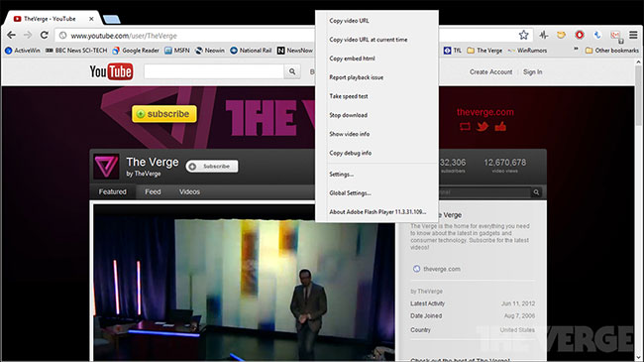Click the red thumbs-up icon in banner

(x=500, y=126)
